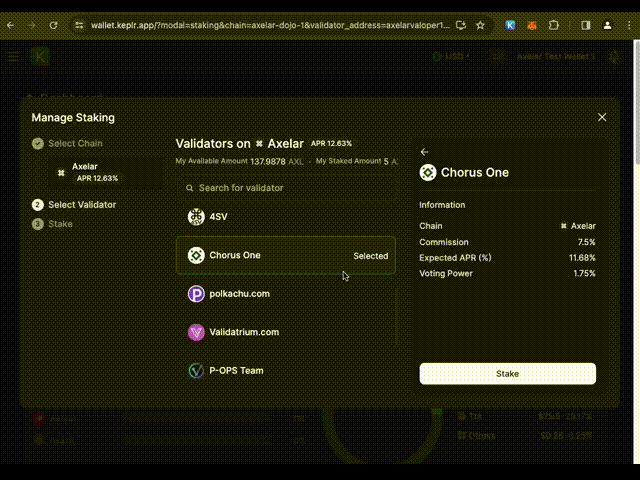This screenshot has width=640, height=480.
Task: Click the Validatrium.com logo
Action: (x=196, y=332)
